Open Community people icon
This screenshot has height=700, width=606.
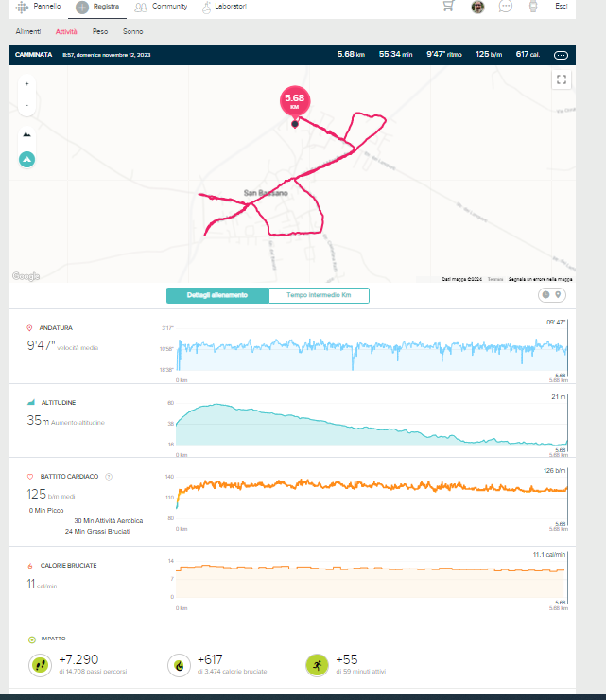coord(141,8)
